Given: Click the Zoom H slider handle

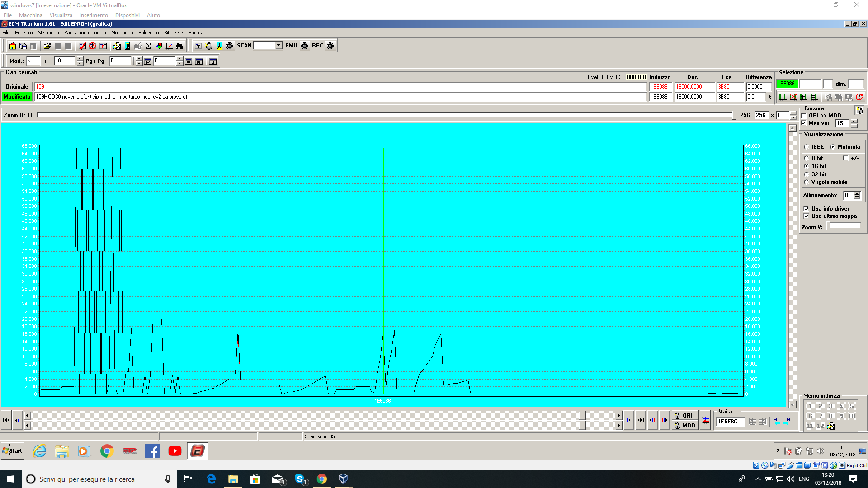Looking at the screenshot, I should (x=734, y=115).
